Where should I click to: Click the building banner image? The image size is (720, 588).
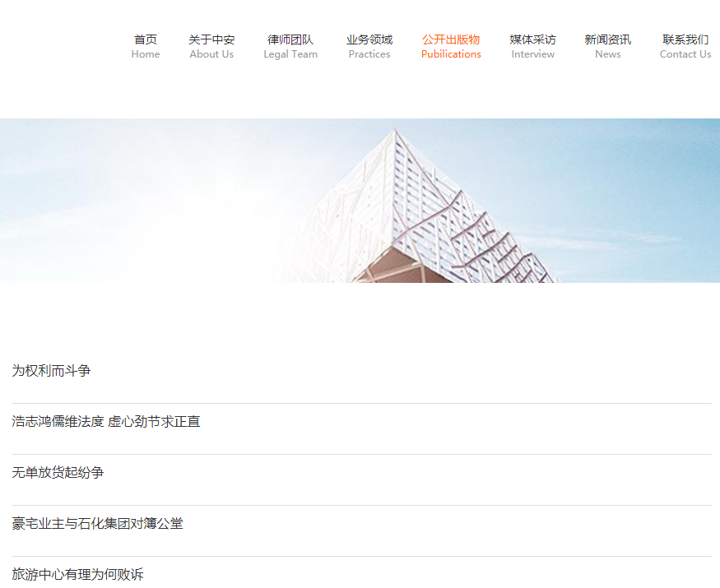tap(360, 201)
